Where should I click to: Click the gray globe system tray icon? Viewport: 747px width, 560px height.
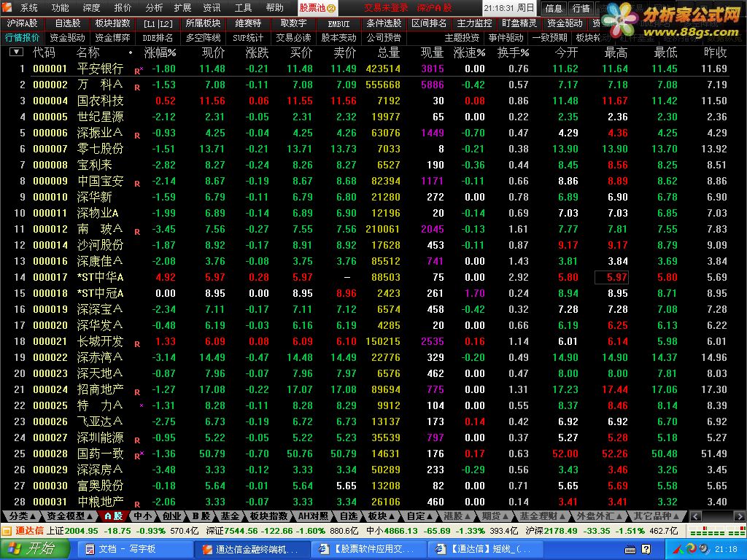[704, 549]
